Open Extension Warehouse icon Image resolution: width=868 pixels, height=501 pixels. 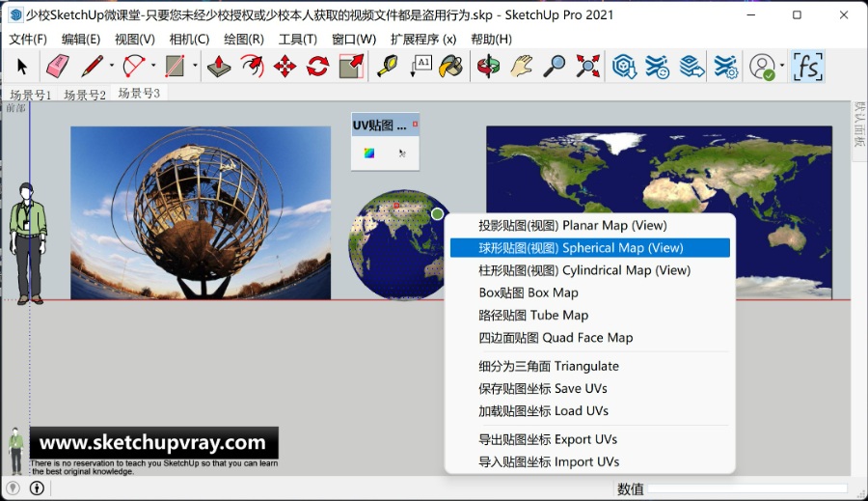[x=657, y=67]
